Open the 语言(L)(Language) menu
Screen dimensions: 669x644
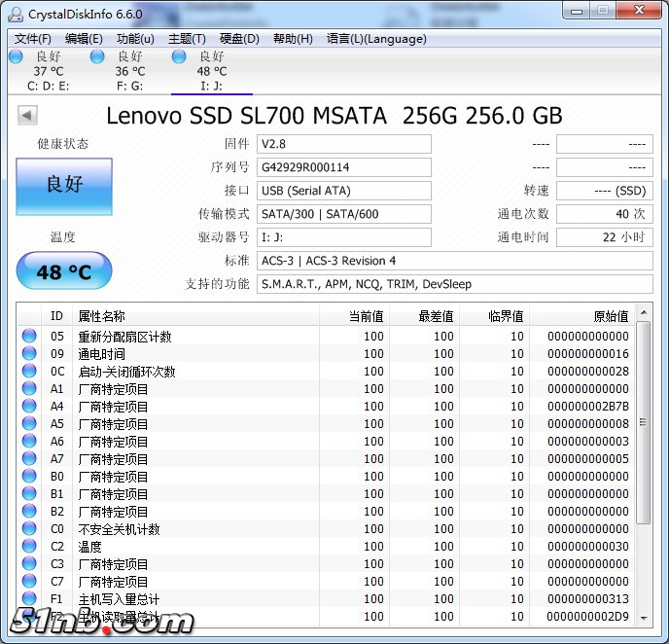tap(376, 39)
